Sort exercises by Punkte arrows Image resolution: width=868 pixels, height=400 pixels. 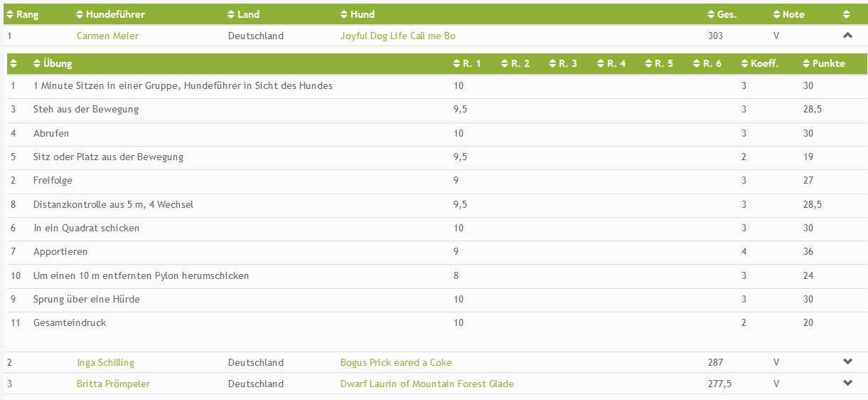coord(806,63)
